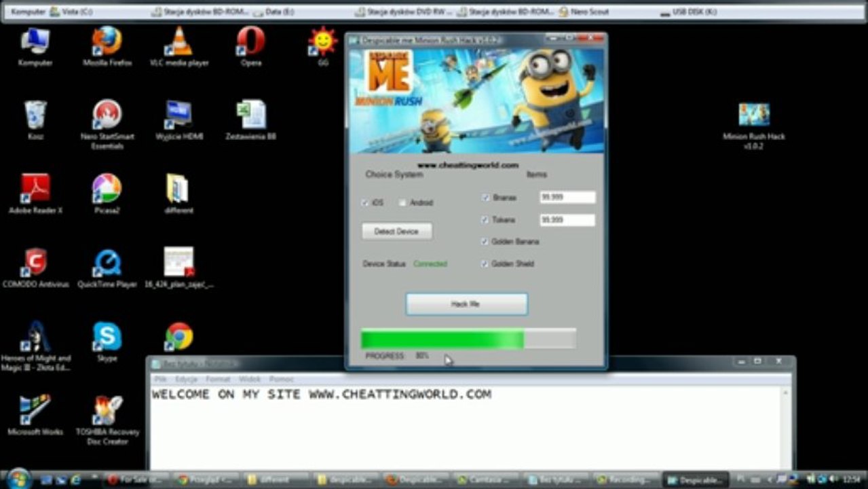Open the 16_42K_plan_zajęć file icon

tap(178, 268)
